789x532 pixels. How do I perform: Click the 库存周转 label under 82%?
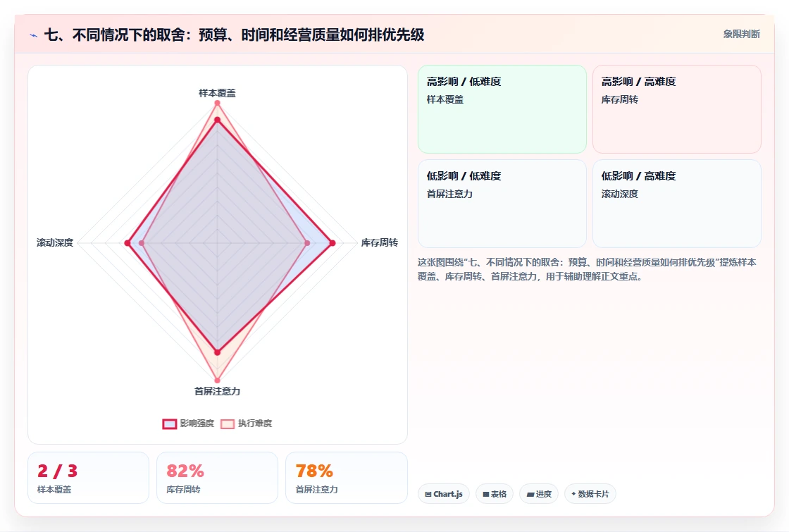coord(183,489)
